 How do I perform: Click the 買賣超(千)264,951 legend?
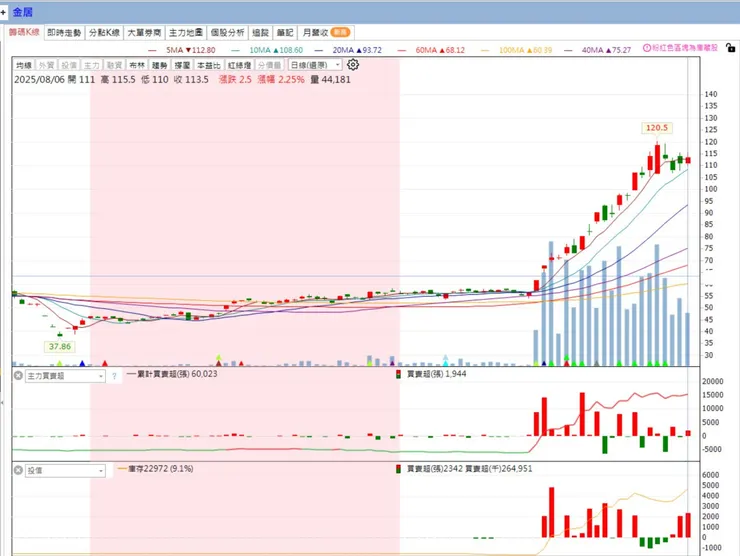[x=499, y=469]
